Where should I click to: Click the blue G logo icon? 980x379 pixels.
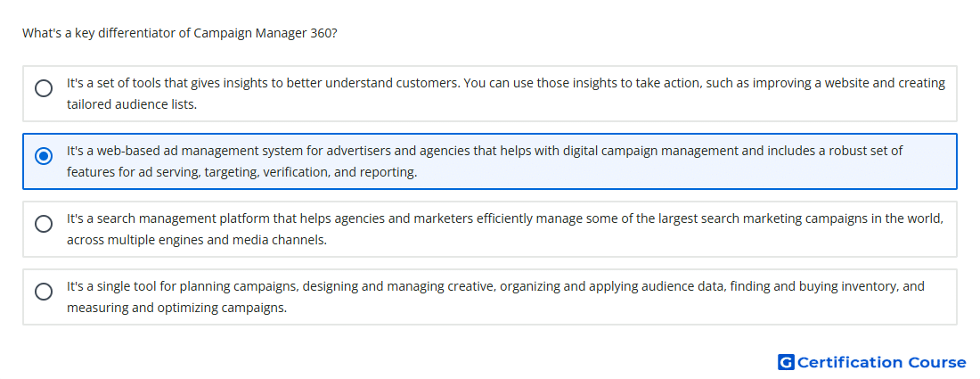pos(786,362)
